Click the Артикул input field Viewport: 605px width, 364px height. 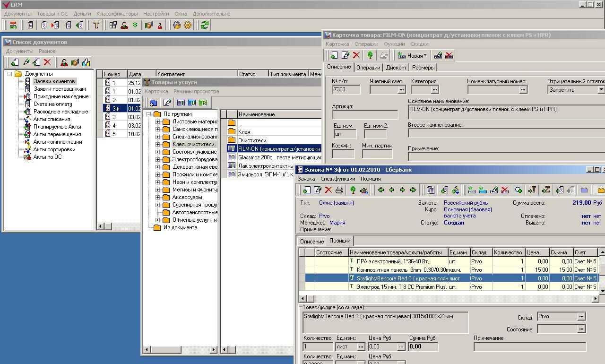tap(365, 114)
